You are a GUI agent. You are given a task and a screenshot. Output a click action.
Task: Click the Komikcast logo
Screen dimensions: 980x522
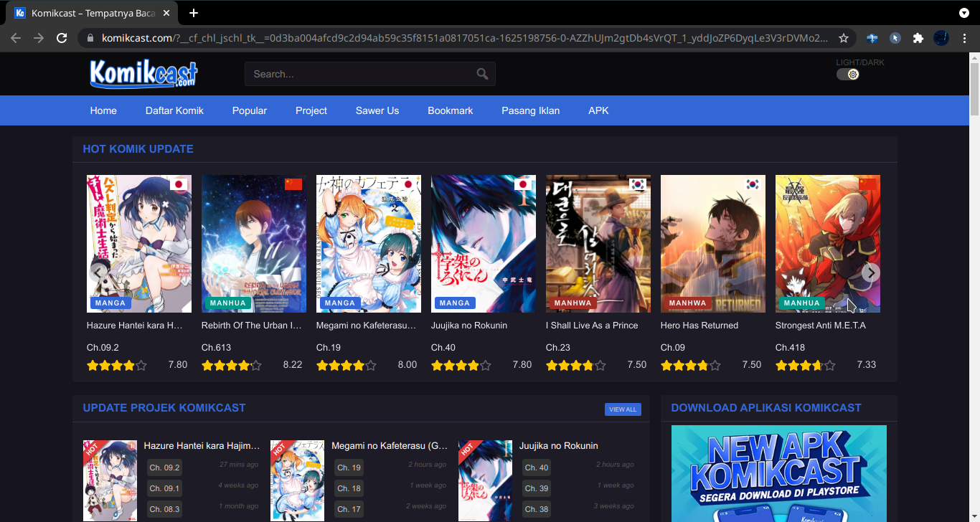143,74
